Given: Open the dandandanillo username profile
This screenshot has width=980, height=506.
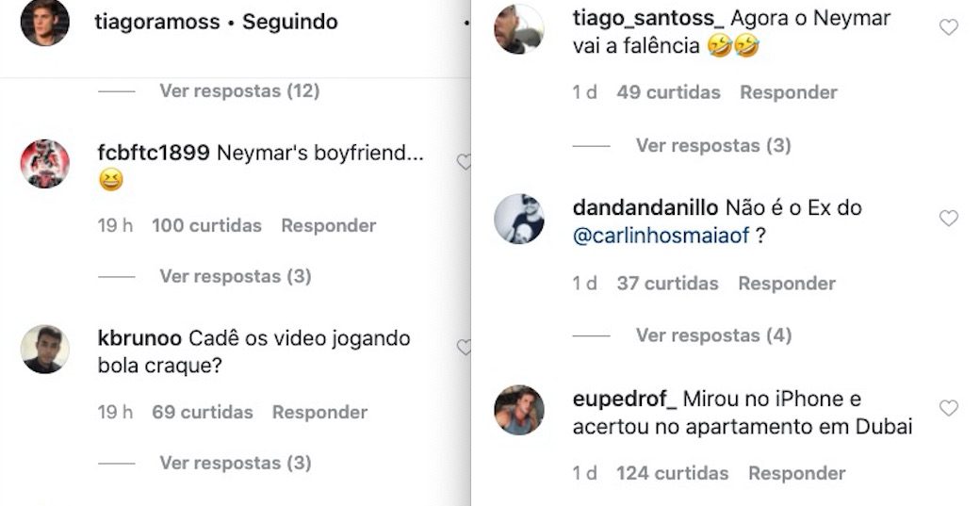Looking at the screenshot, I should click(x=645, y=208).
